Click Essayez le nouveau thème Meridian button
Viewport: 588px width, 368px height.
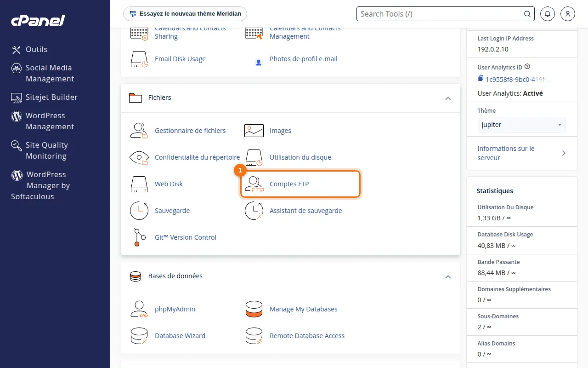[185, 14]
